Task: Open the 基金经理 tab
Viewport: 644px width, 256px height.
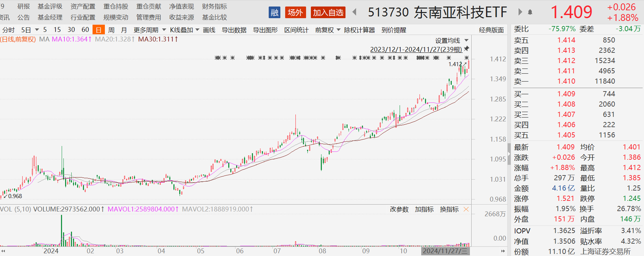Action: point(50,17)
